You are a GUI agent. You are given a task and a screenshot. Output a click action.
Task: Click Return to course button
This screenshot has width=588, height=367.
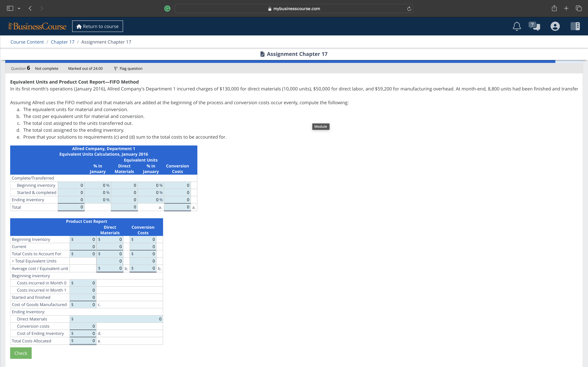click(x=97, y=26)
